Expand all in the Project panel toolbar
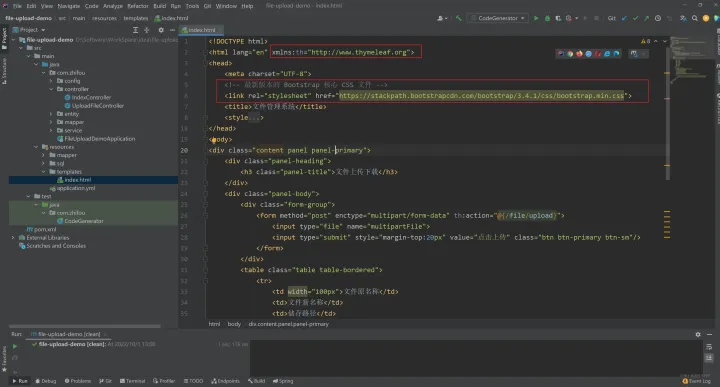 point(135,30)
